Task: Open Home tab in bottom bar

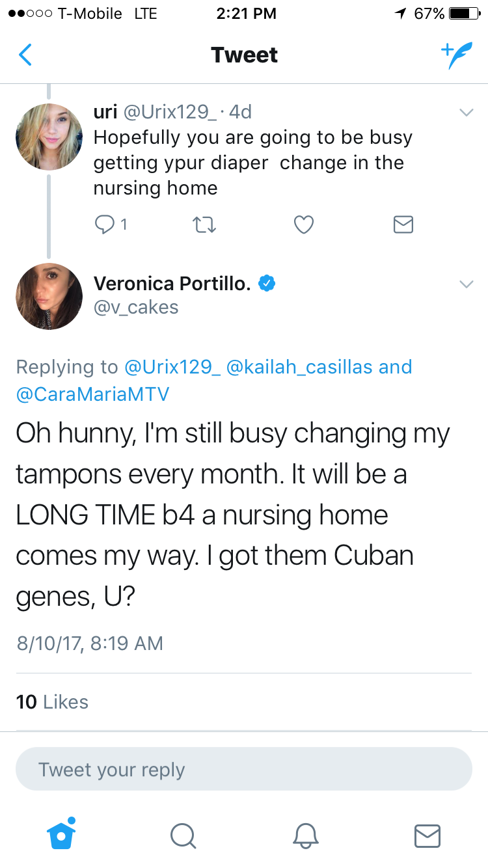Action: [61, 834]
